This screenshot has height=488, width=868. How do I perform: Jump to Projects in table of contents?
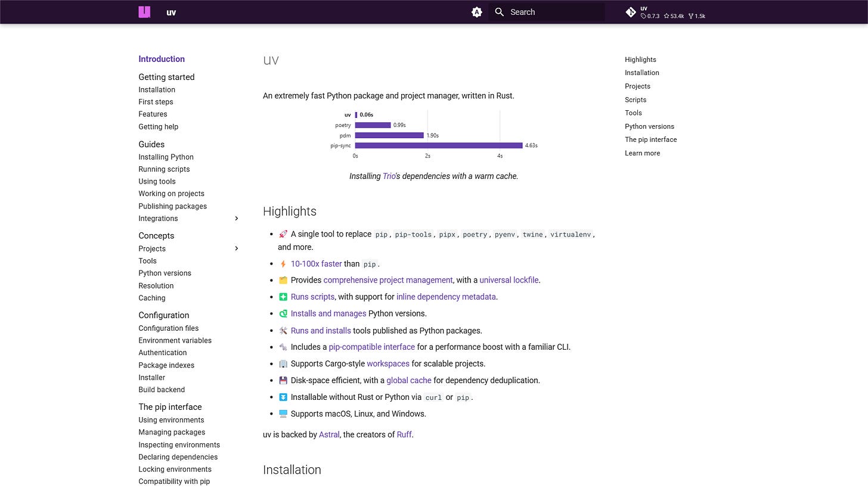[x=637, y=86]
